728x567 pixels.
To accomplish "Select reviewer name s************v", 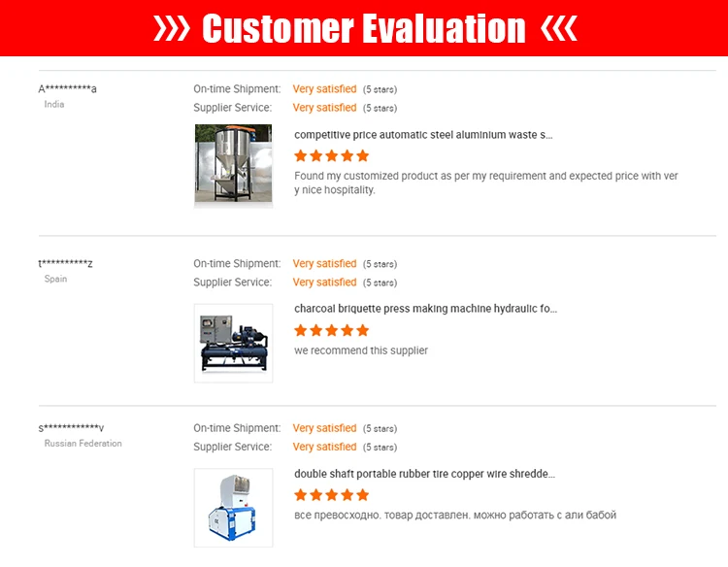I will tap(71, 428).
